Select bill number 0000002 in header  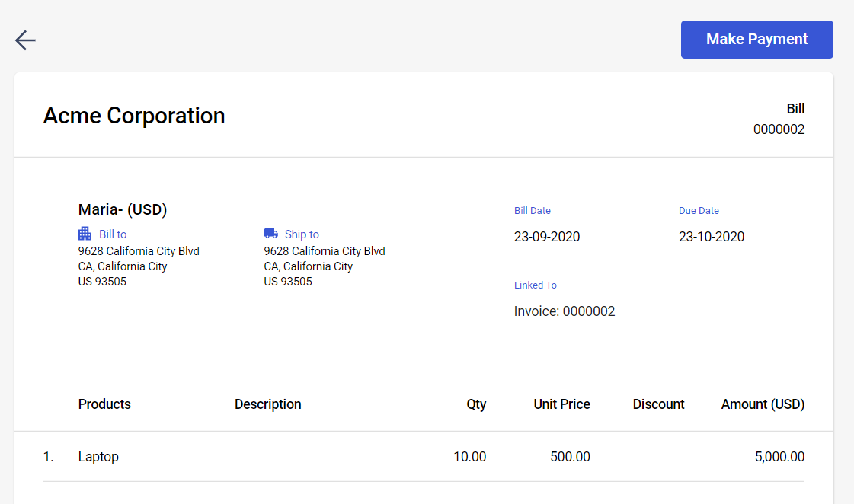(x=779, y=129)
